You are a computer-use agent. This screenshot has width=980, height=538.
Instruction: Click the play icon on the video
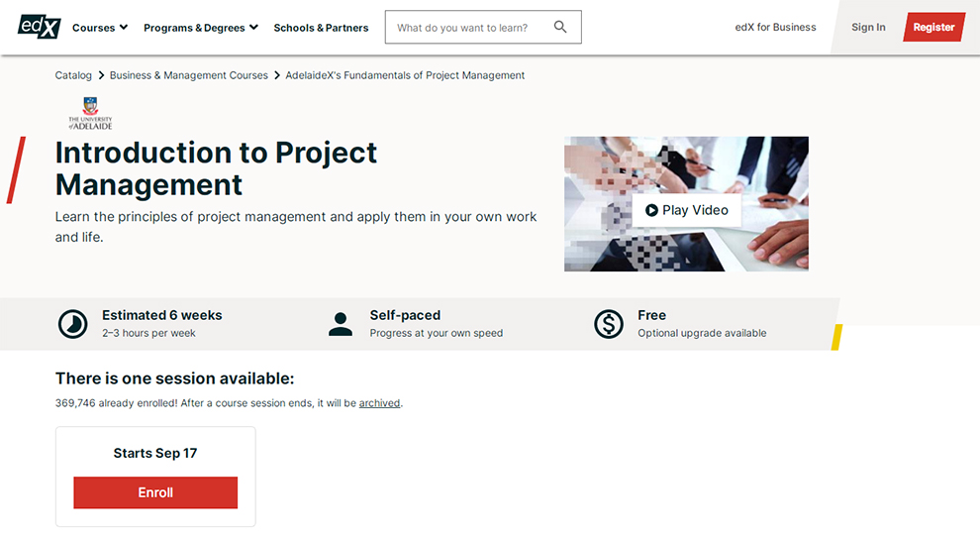point(651,210)
